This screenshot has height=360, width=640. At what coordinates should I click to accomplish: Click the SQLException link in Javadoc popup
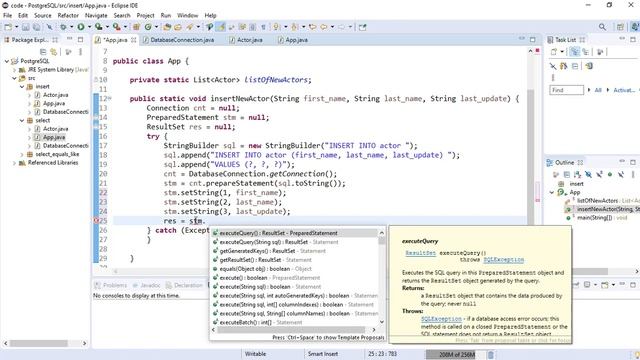click(x=503, y=260)
